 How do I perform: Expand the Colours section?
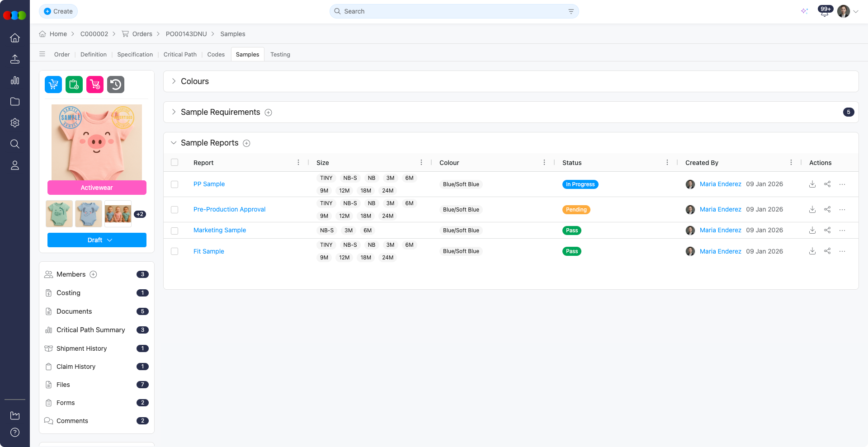pyautogui.click(x=174, y=81)
